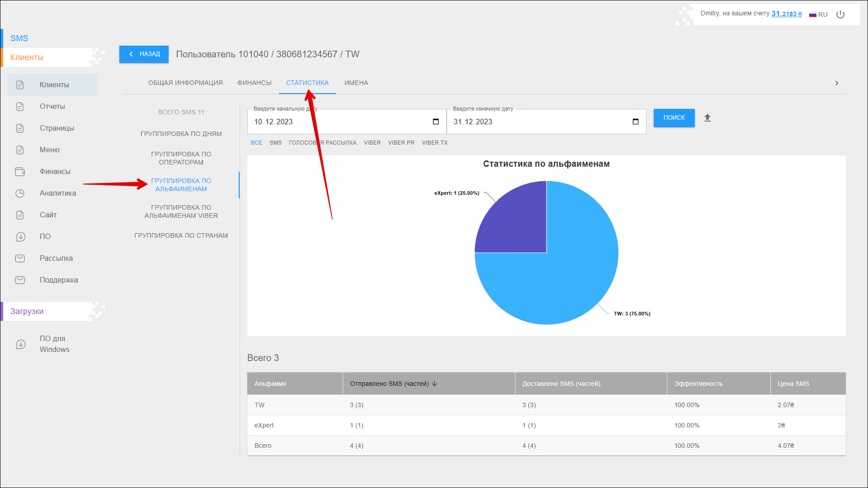The image size is (868, 488).
Task: Click the upload export icon next to Поиск
Action: click(x=708, y=118)
